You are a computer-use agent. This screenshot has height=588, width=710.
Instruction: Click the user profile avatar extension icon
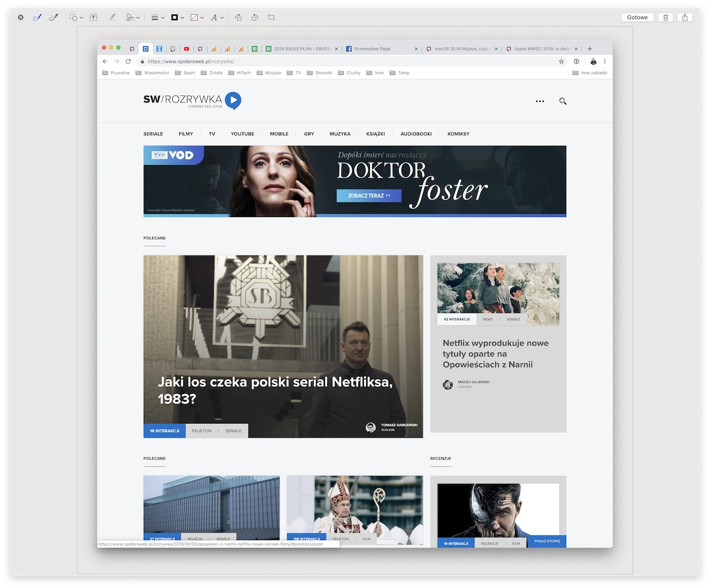point(593,61)
